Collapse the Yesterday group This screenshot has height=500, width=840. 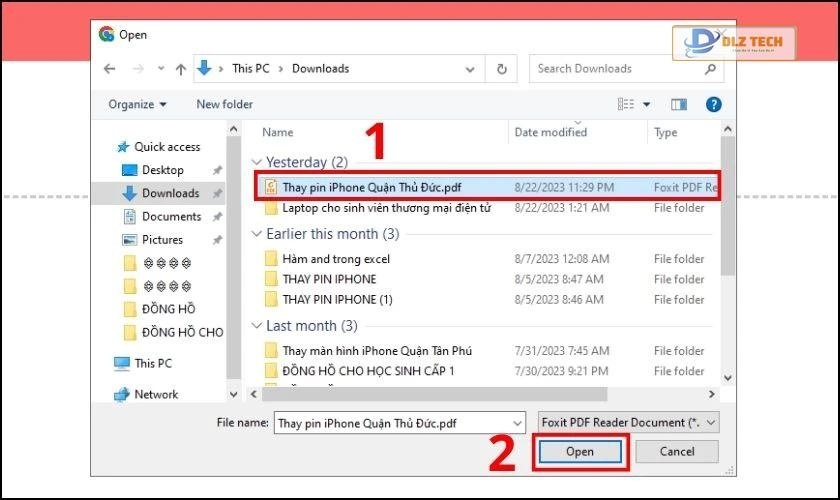258,162
